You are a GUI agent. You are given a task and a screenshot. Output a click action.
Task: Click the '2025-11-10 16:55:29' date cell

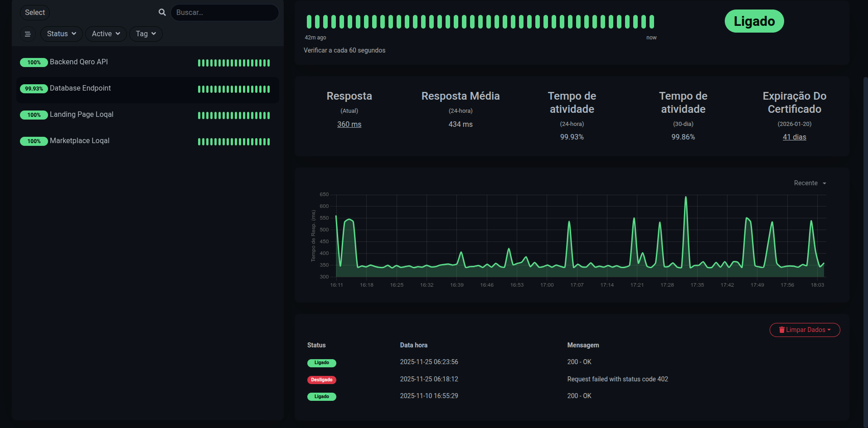429,396
